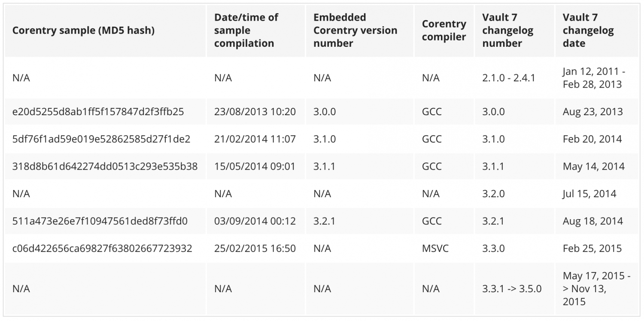Click the 'Vault 7 changelog date' header
Viewport: 644px width, 321px height.
pos(588,31)
